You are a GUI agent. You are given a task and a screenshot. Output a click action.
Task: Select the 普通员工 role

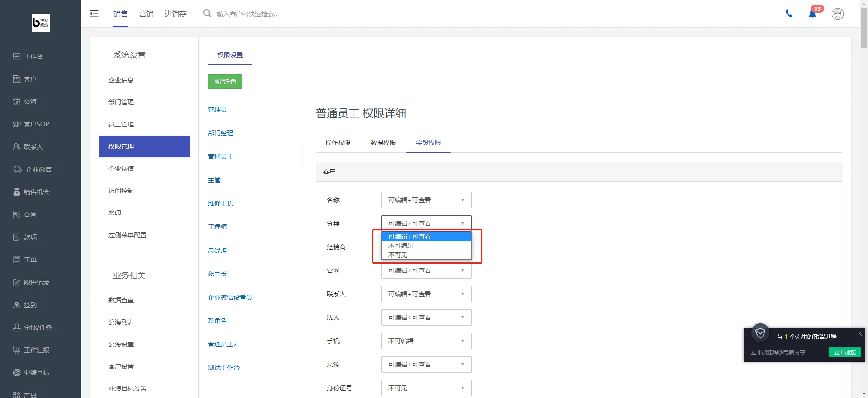(221, 156)
